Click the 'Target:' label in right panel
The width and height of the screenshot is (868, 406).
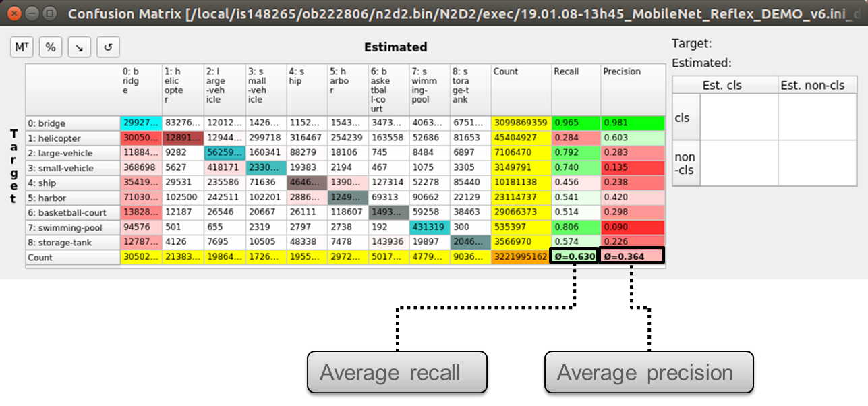tap(691, 43)
